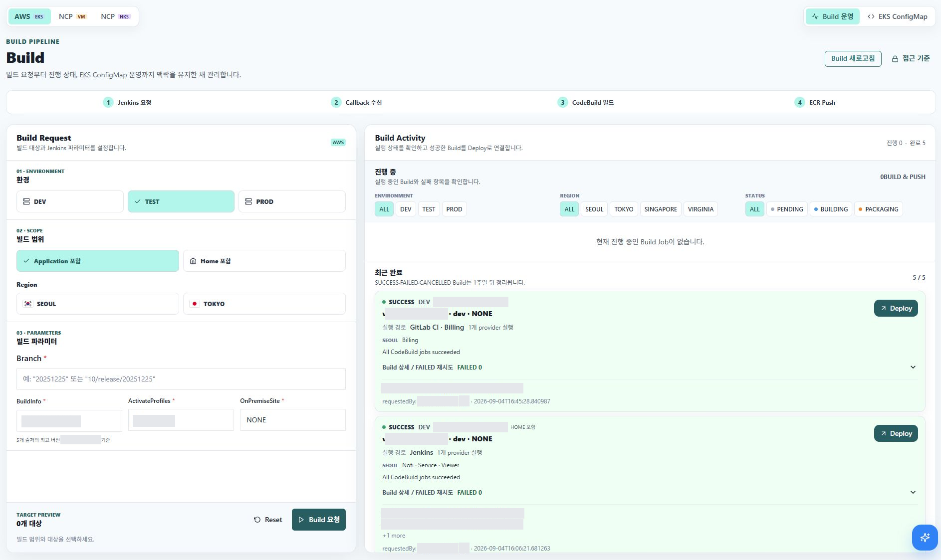Click the code brackets icon for EKS ConfigMap

pyautogui.click(x=871, y=16)
